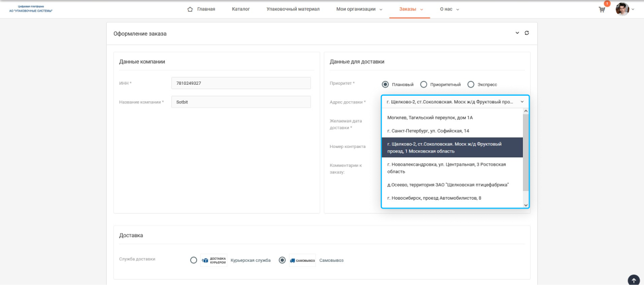644x285 pixels.
Task: Open the shopping cart icon
Action: (602, 9)
